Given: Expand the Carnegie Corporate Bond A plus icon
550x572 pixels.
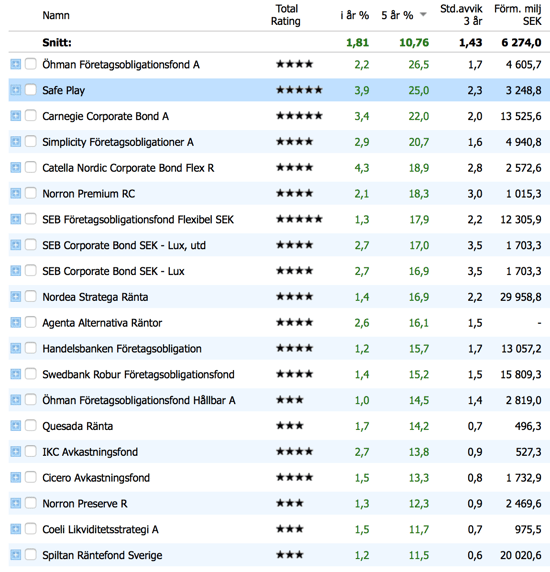Looking at the screenshot, I should coord(15,116).
